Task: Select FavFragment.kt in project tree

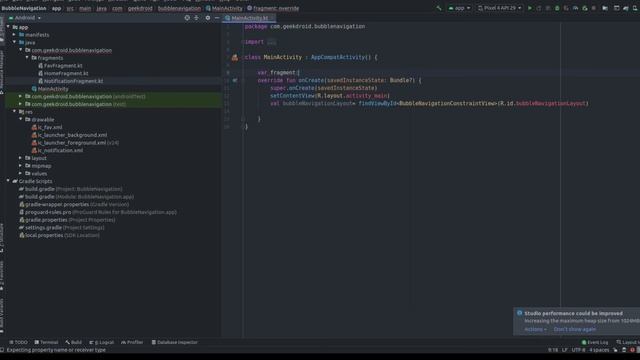Action: [x=60, y=65]
